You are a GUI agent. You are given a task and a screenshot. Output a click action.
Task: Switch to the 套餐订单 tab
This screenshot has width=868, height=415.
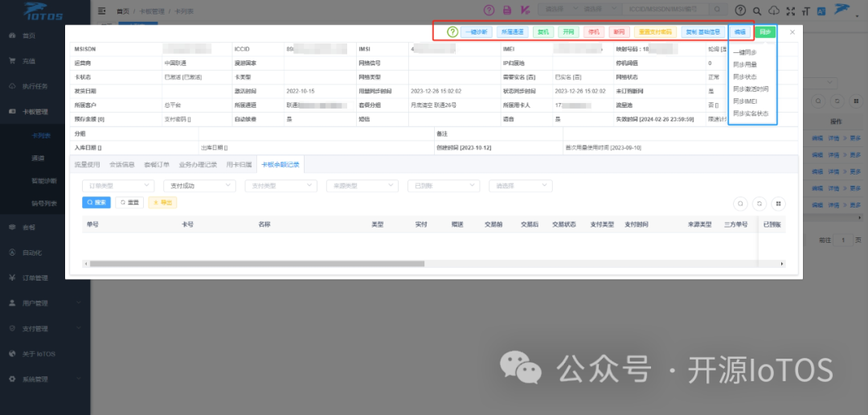coord(156,164)
